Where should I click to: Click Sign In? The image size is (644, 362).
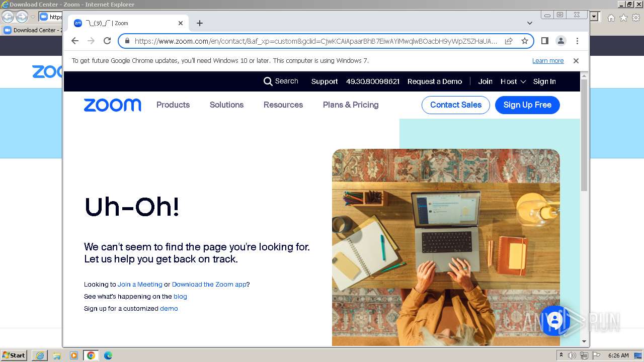click(x=544, y=81)
